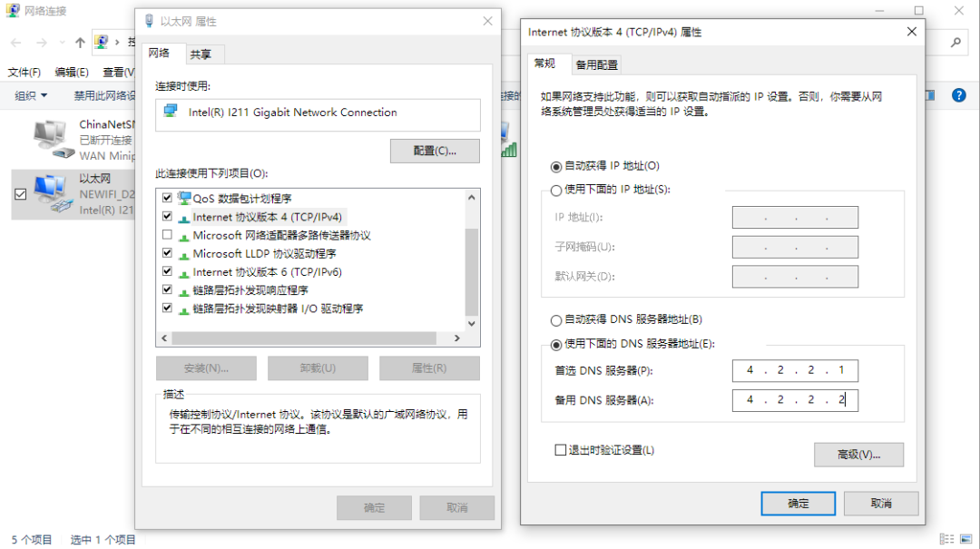
Task: Select 自动获得 DNS 服务器地址 radio button
Action: coord(555,320)
